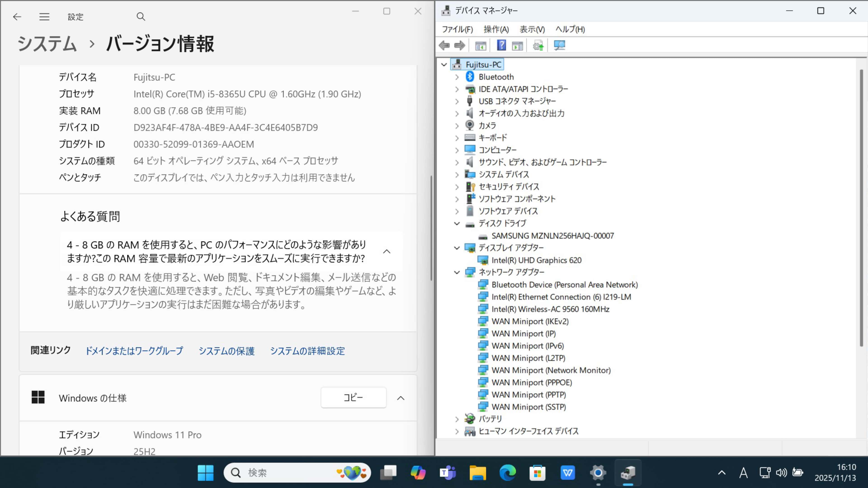Open the システムの詳細設定 link

point(307,351)
